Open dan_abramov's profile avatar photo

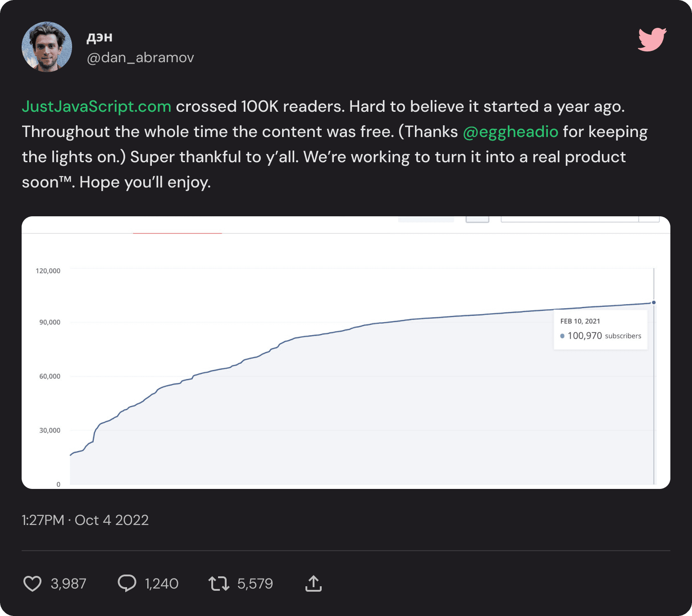point(47,47)
